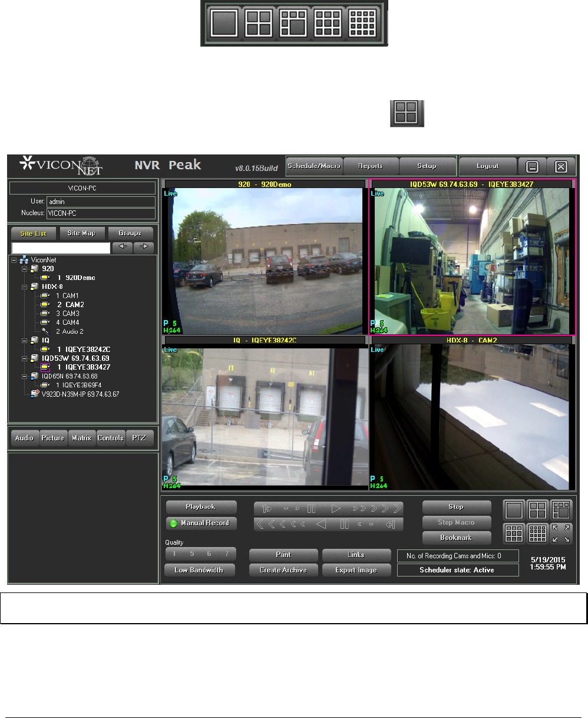Screen dimensions: 588x718
Task: Click Create Archive
Action: click(283, 570)
